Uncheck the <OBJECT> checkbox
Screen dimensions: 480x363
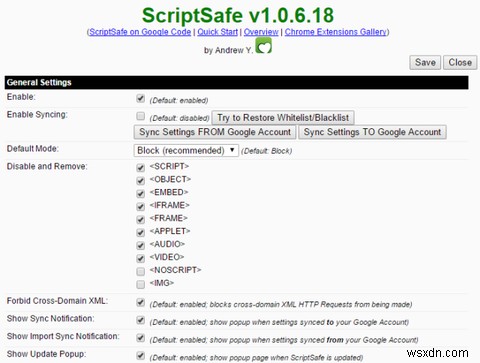[141, 181]
